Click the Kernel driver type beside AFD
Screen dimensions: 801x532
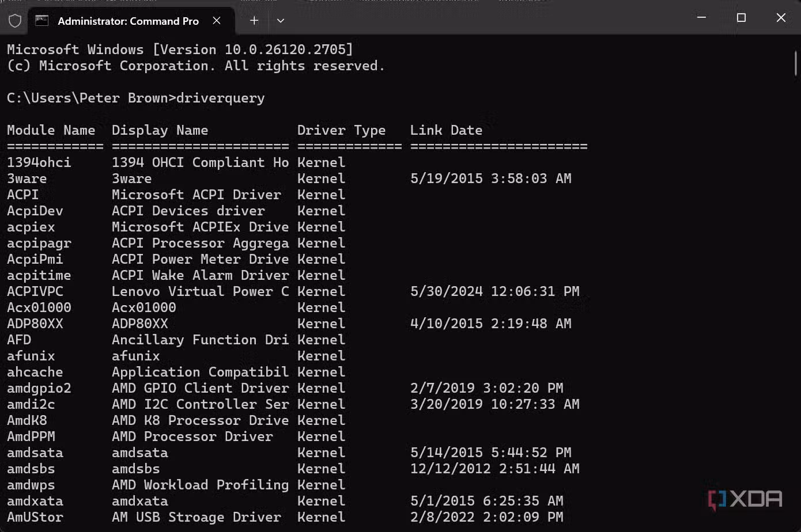point(321,340)
